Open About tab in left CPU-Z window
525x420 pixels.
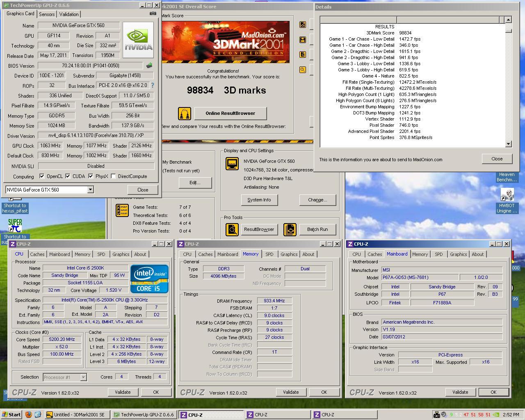[140, 254]
